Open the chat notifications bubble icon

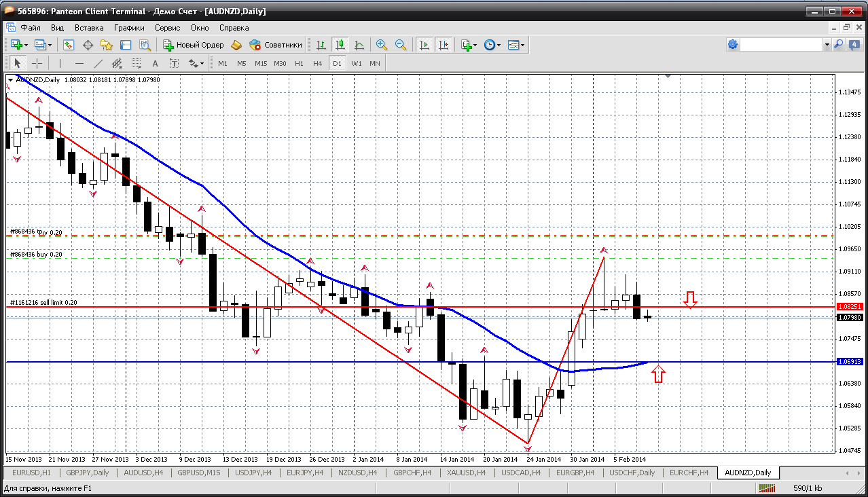[854, 45]
